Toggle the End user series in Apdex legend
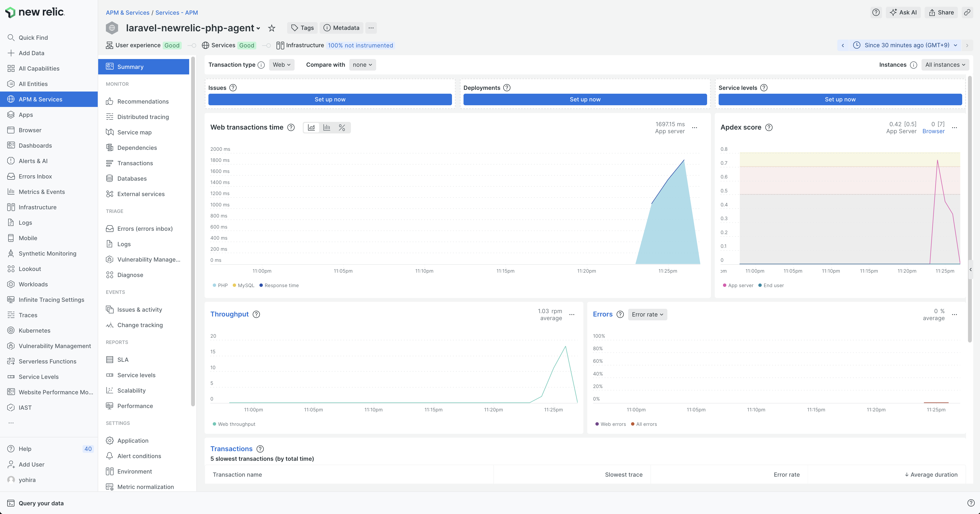This screenshot has height=514, width=980. (771, 285)
